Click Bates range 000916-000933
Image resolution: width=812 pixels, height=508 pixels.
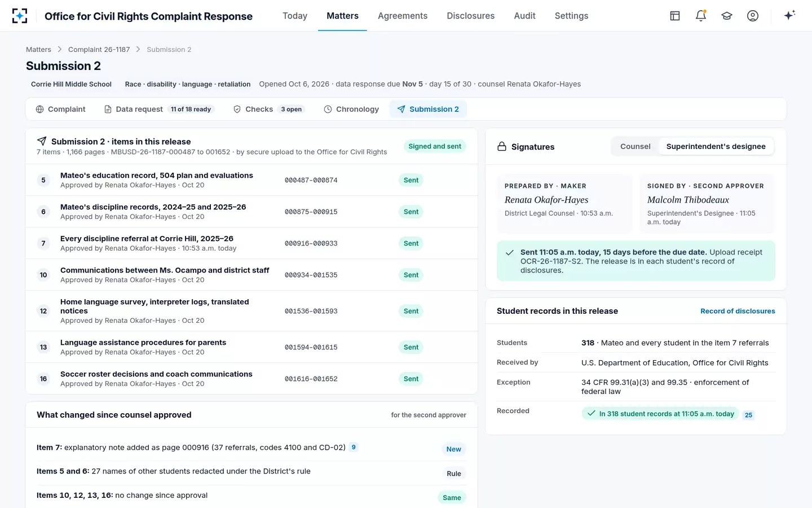click(311, 243)
